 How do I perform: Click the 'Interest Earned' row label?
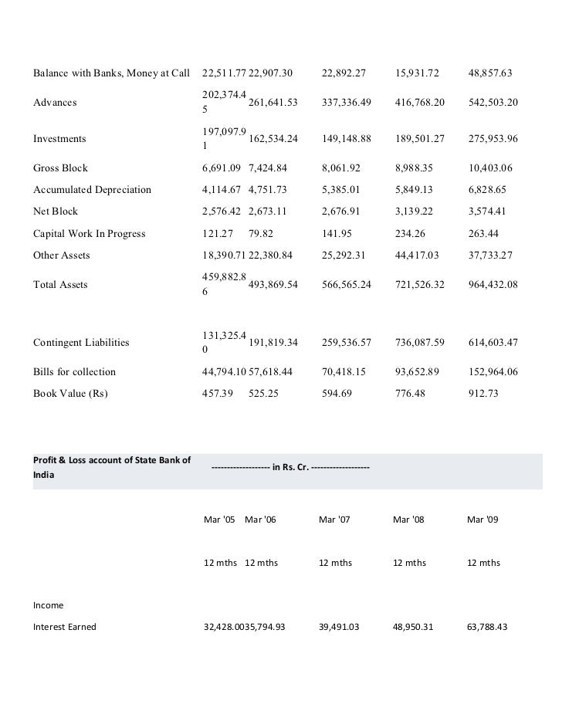[x=65, y=627]
